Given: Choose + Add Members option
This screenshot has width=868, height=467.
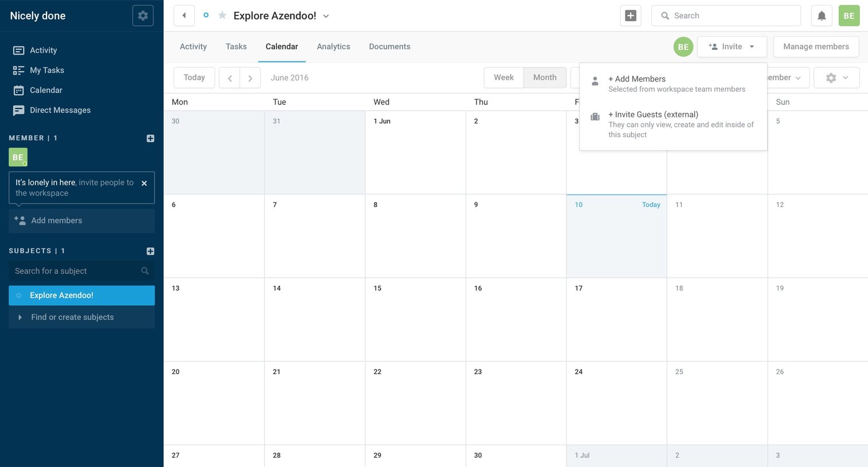Looking at the screenshot, I should click(x=673, y=84).
